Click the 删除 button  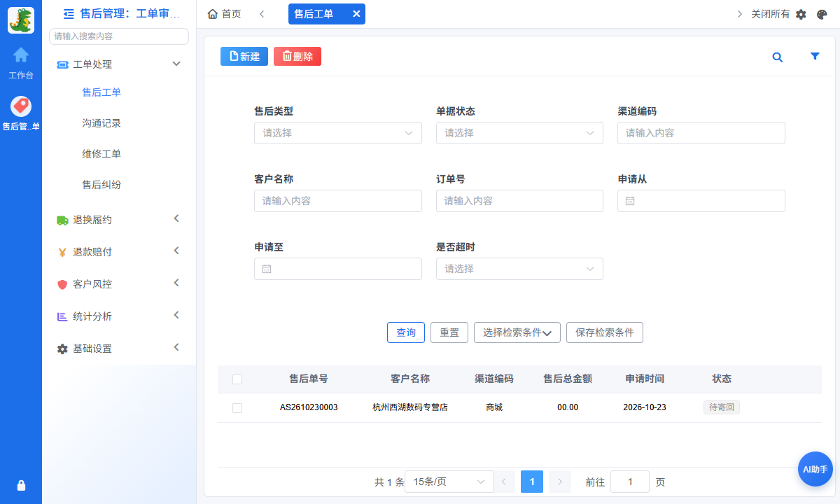click(x=297, y=57)
